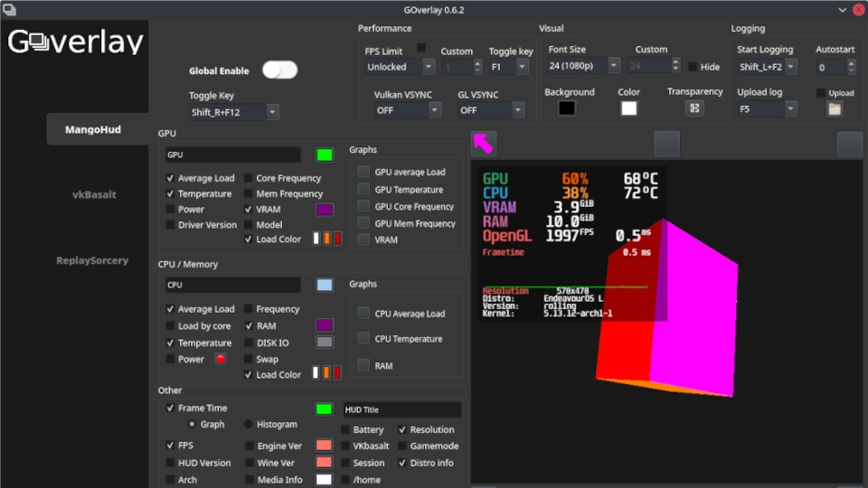The height and width of the screenshot is (488, 868).
Task: Check the DISK IO option
Action: (249, 343)
